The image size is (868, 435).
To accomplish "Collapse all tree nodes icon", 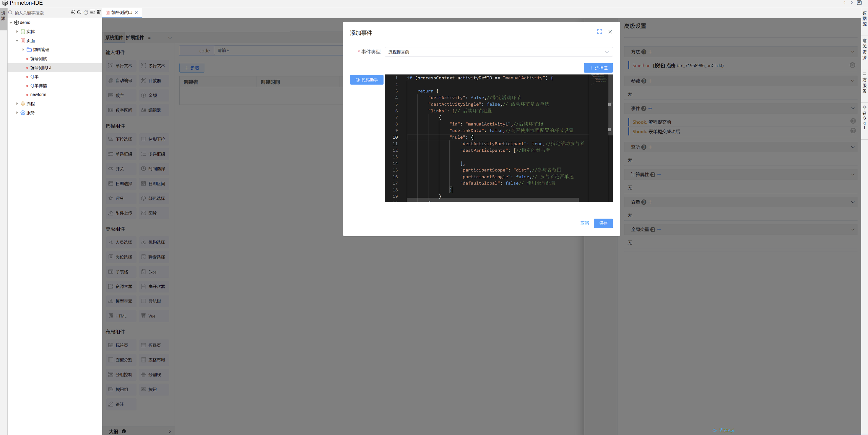I will tap(92, 12).
